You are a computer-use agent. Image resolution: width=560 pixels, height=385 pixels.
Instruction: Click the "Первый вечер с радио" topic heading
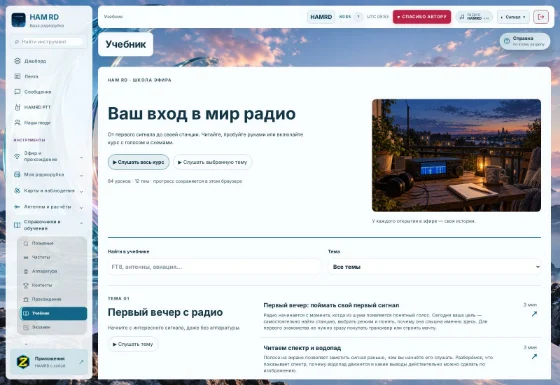(x=165, y=312)
